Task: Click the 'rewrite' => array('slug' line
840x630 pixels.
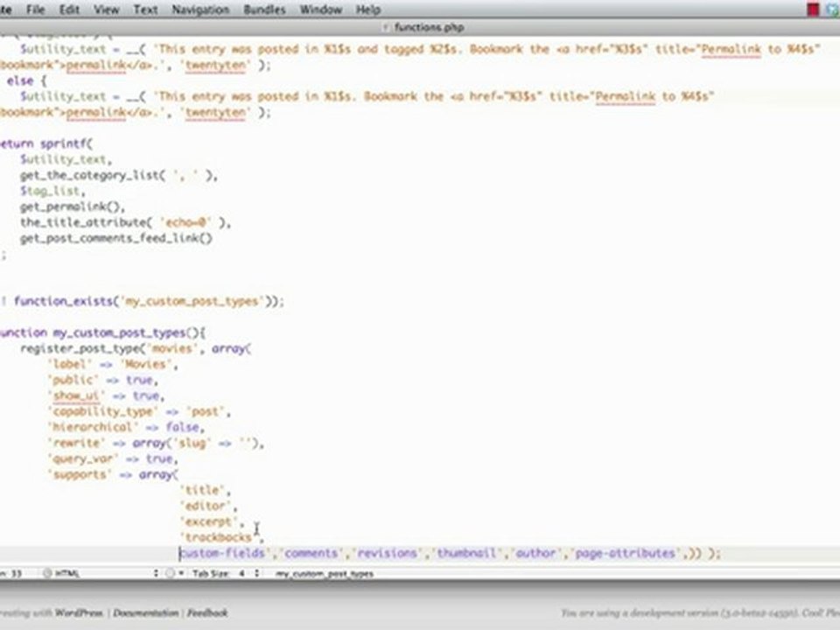Action: tap(156, 443)
